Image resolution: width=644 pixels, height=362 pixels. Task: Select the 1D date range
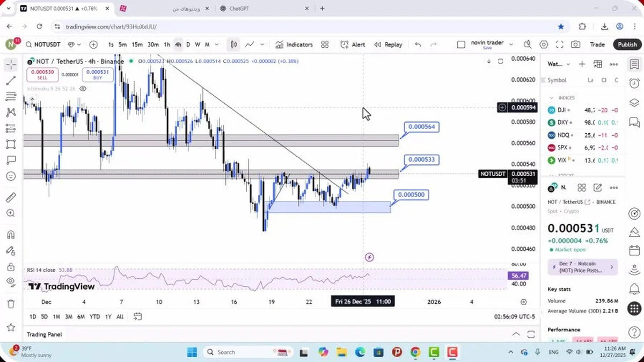[x=33, y=317]
